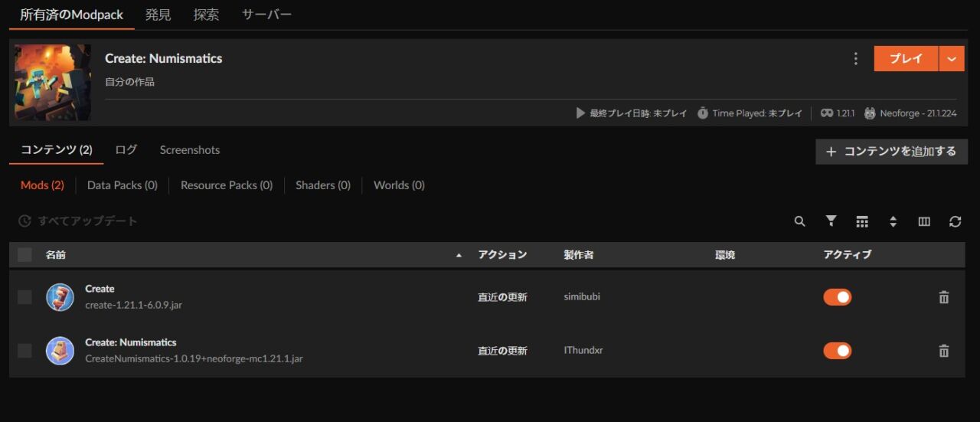Click 直近の更新 in the Create row

tap(502, 297)
